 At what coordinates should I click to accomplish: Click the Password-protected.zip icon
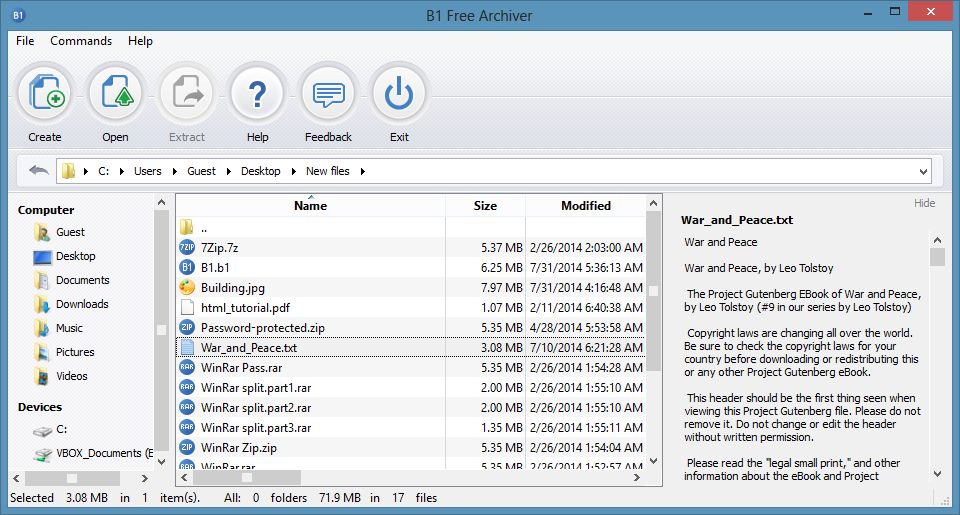coord(187,328)
